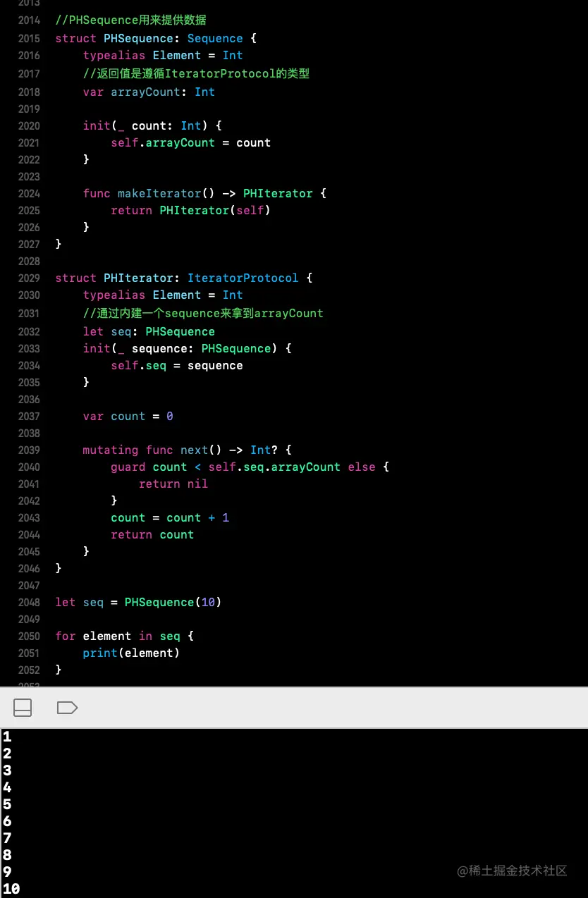Select line number 2050 in gutter

29,636
